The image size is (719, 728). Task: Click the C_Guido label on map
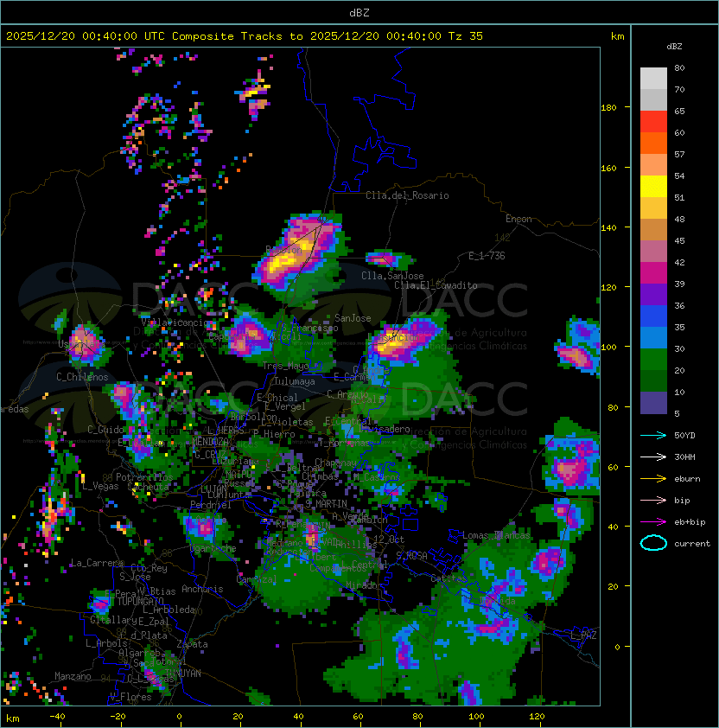tap(105, 430)
